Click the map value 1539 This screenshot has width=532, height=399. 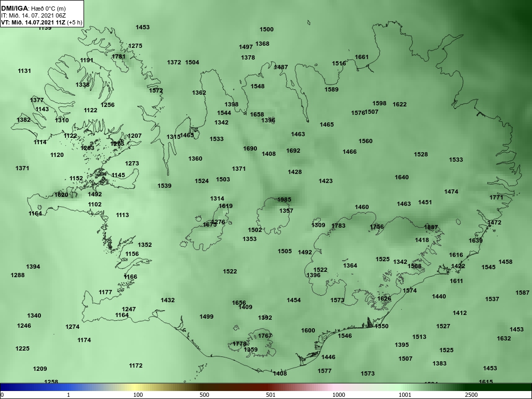[x=164, y=186]
